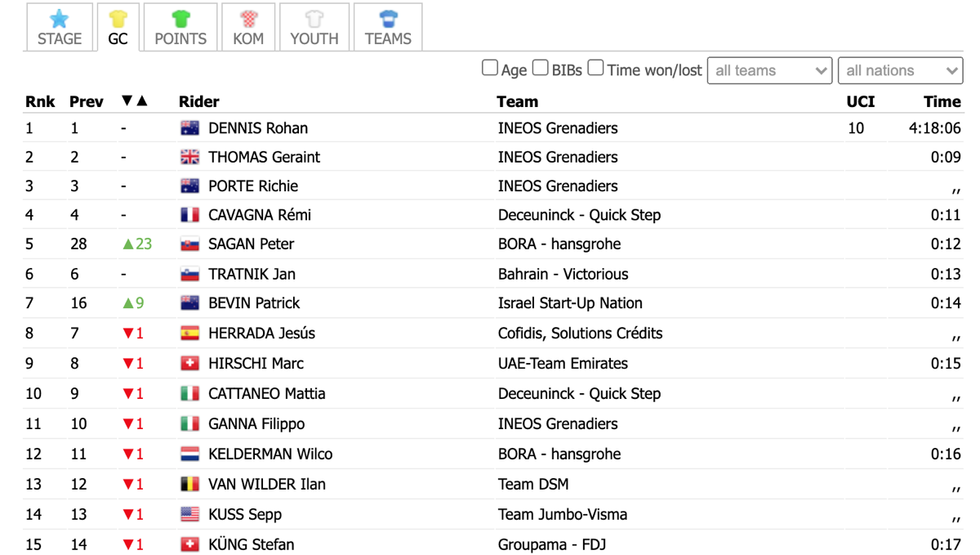
Task: Click the Rider column header
Action: (x=199, y=101)
